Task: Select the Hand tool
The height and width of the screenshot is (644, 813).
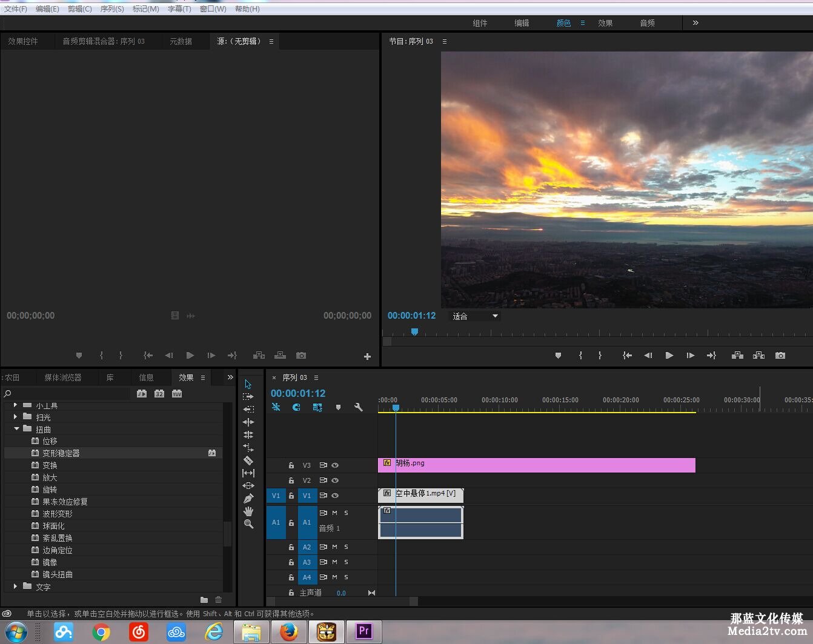Action: pyautogui.click(x=248, y=511)
